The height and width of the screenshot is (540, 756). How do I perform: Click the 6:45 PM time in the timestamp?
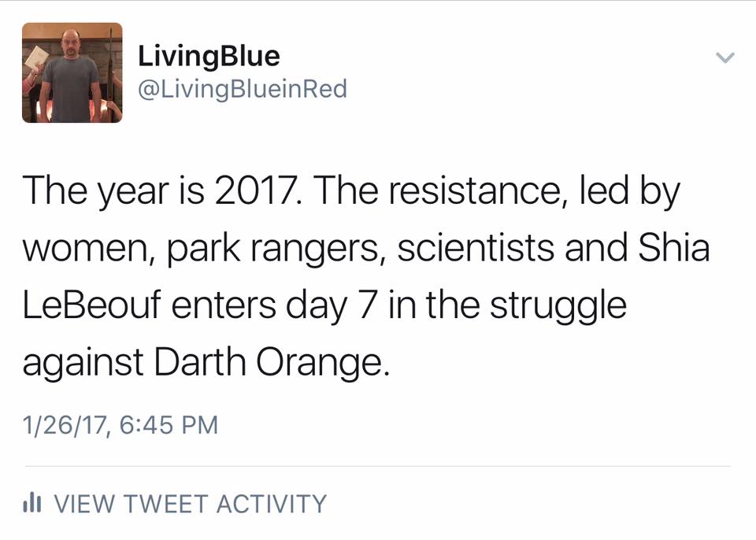pyautogui.click(x=169, y=425)
